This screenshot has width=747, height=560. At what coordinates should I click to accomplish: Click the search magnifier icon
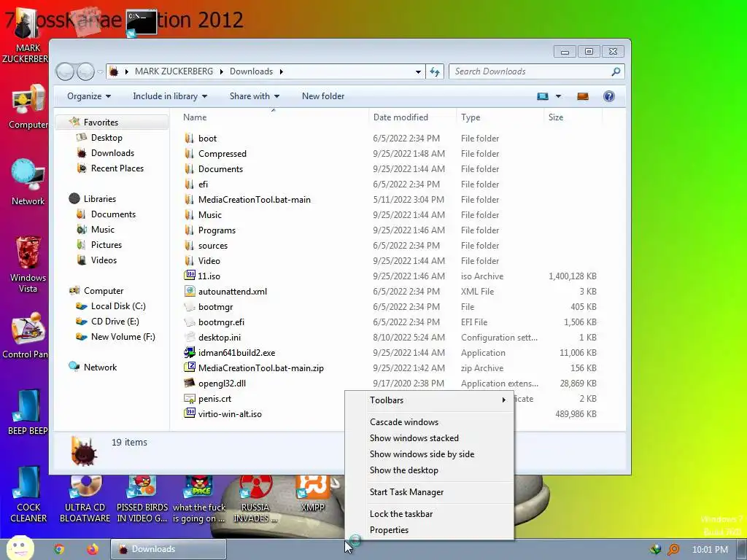pos(616,71)
